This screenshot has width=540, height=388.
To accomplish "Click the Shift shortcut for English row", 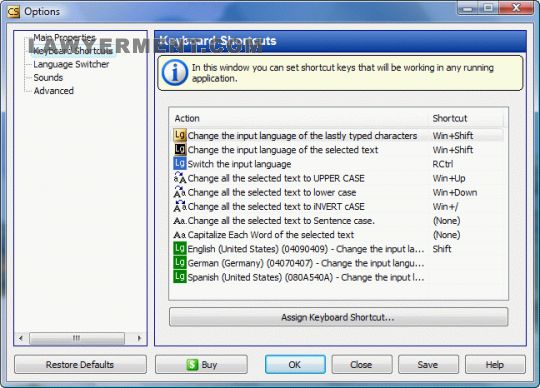I will point(442,249).
